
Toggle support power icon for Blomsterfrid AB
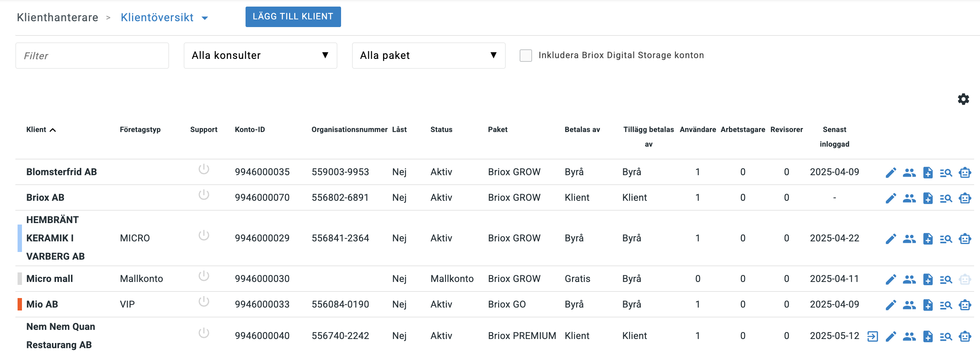click(203, 169)
